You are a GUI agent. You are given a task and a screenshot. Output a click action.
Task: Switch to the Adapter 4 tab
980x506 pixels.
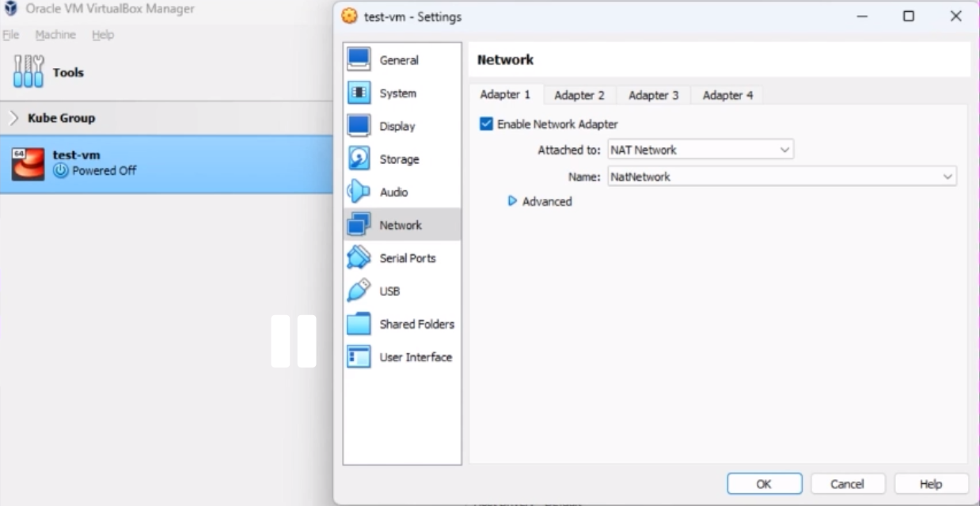coord(728,95)
